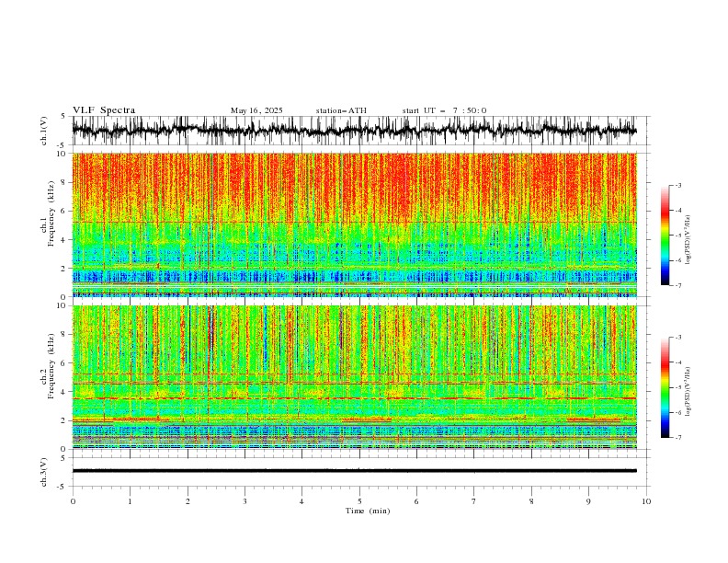This screenshot has height=563, width=728.
Task: Click the ch.1 color scale bar
Action: [x=665, y=236]
